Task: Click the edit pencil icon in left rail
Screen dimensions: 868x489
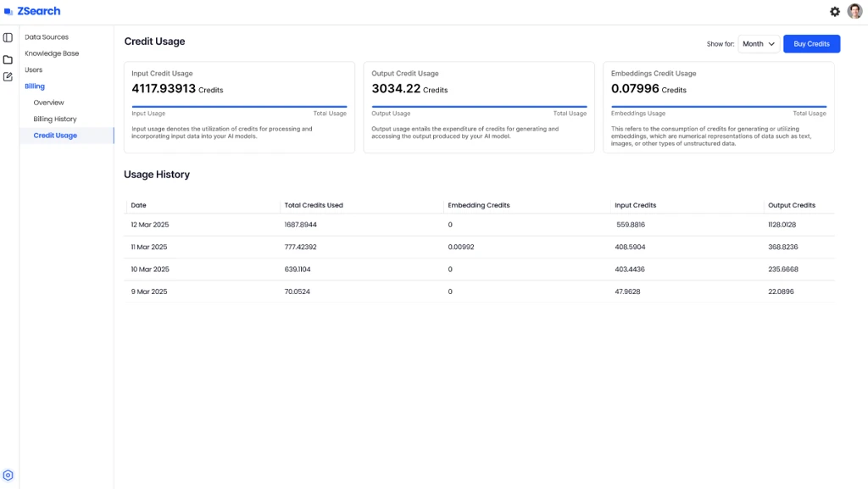Action: pos(8,77)
